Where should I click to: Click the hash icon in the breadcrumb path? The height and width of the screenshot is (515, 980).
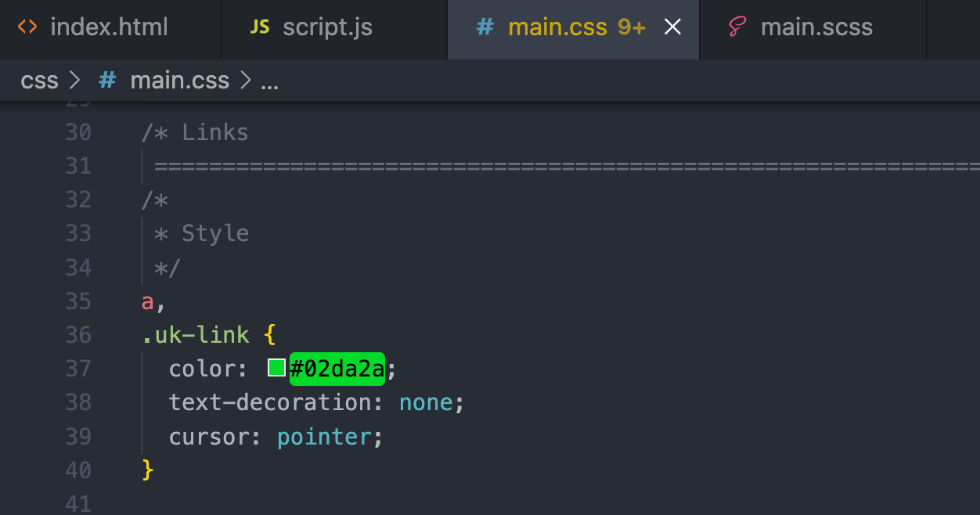pyautogui.click(x=107, y=80)
